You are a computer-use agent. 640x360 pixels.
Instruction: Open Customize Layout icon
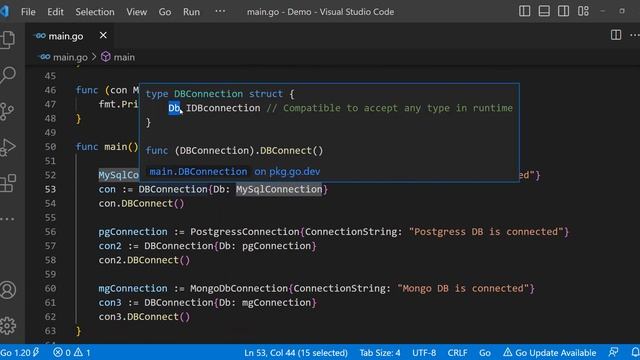[583, 11]
